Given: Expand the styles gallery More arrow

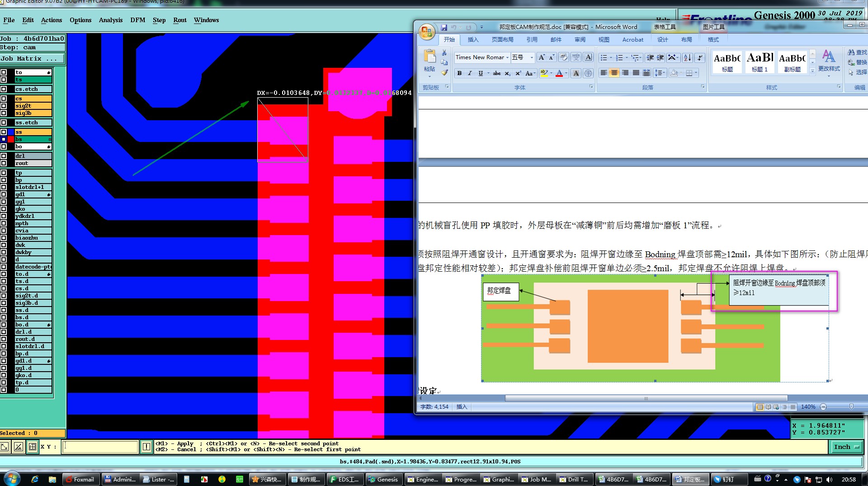Looking at the screenshot, I should [812, 71].
